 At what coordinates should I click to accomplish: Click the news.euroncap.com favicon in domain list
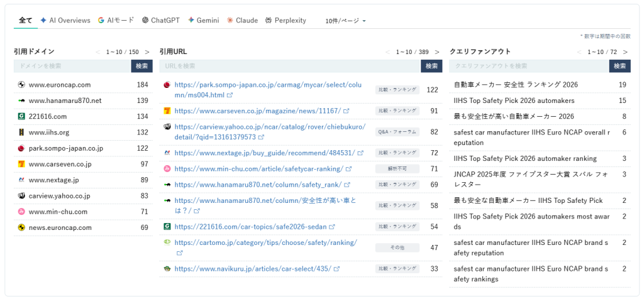(22, 227)
